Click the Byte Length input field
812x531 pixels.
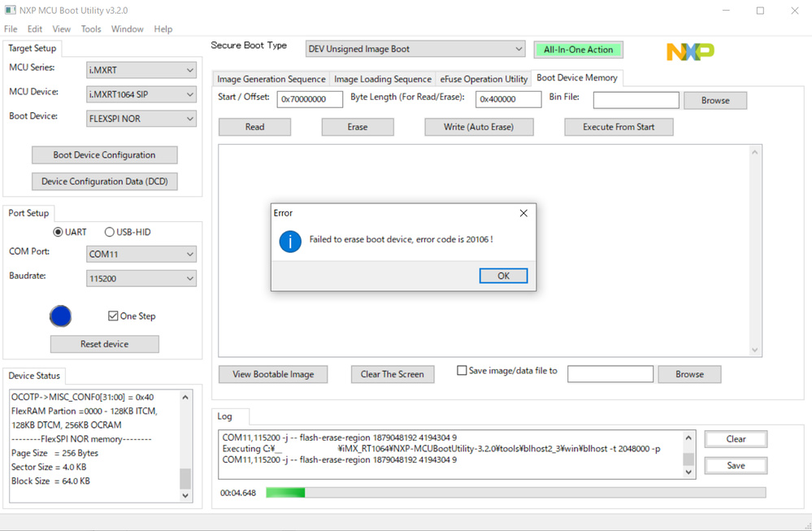[508, 99]
